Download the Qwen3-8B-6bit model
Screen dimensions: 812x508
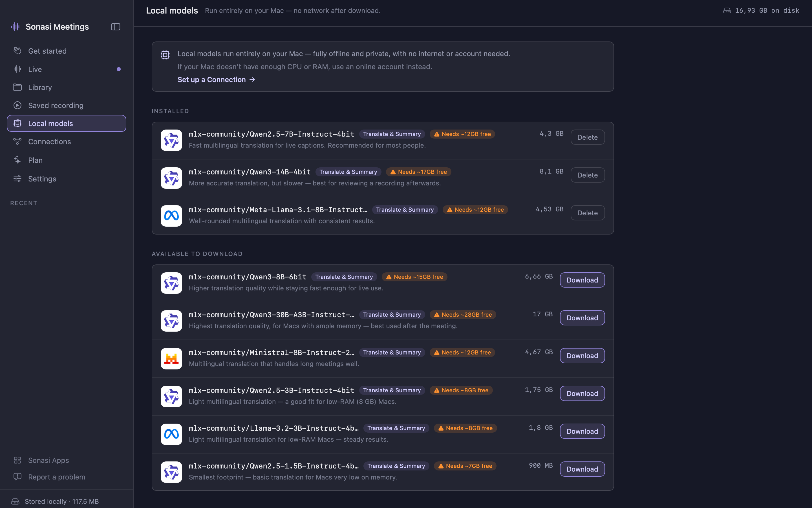point(582,280)
